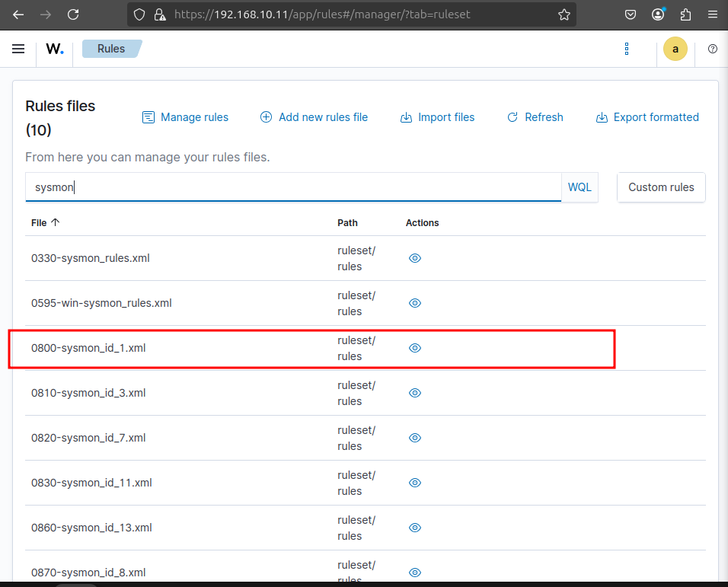728x587 pixels.
Task: Open the hamburger navigation menu
Action: 18,49
